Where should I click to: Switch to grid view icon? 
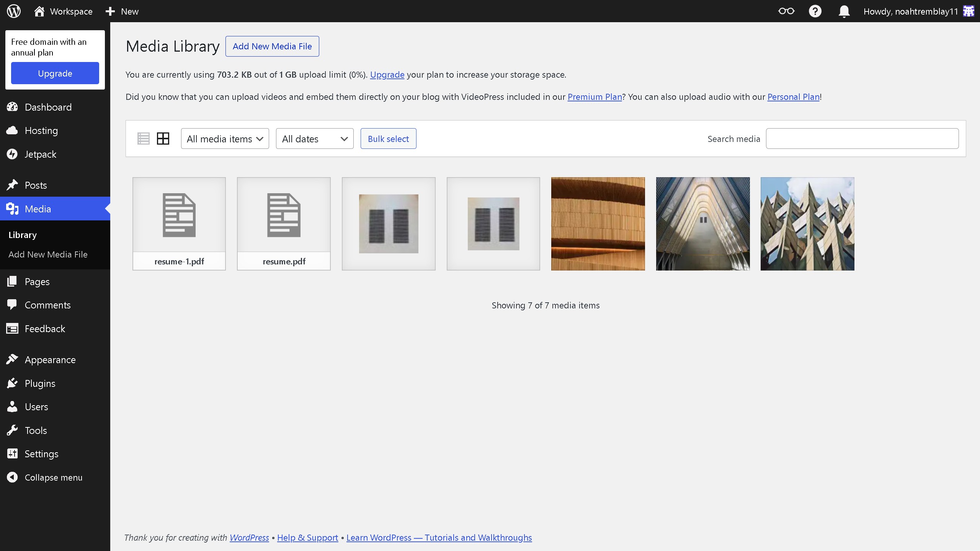coord(163,139)
